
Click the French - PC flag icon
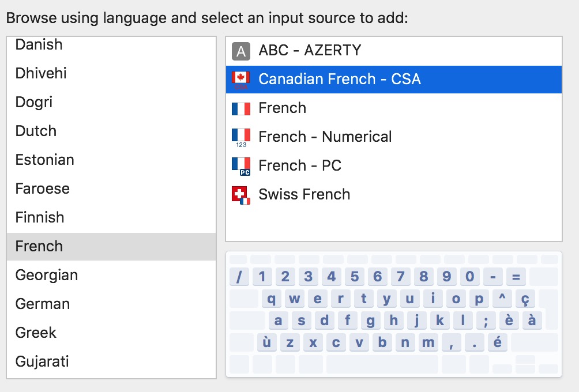[240, 166]
